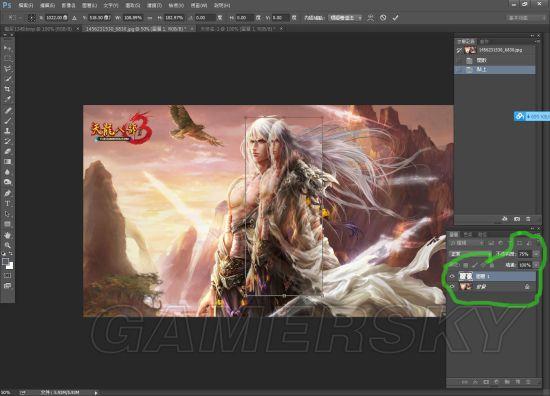This screenshot has width=550, height=396.
Task: Create new snapshot camera icon
Action: (x=517, y=219)
